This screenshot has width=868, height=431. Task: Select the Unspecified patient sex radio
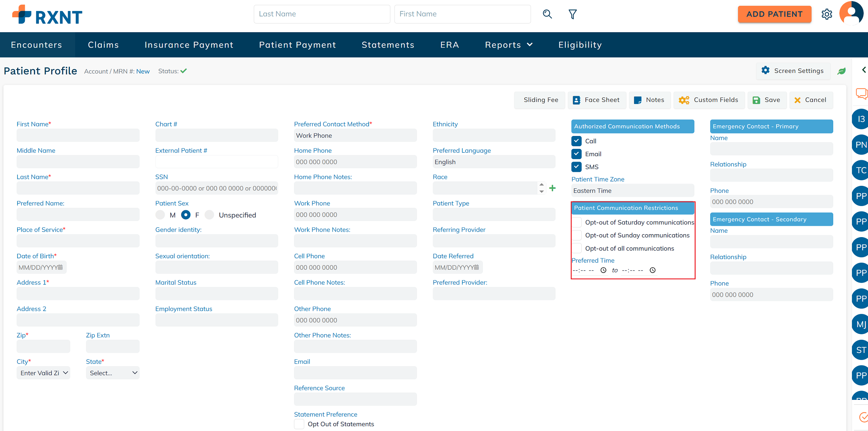point(209,215)
